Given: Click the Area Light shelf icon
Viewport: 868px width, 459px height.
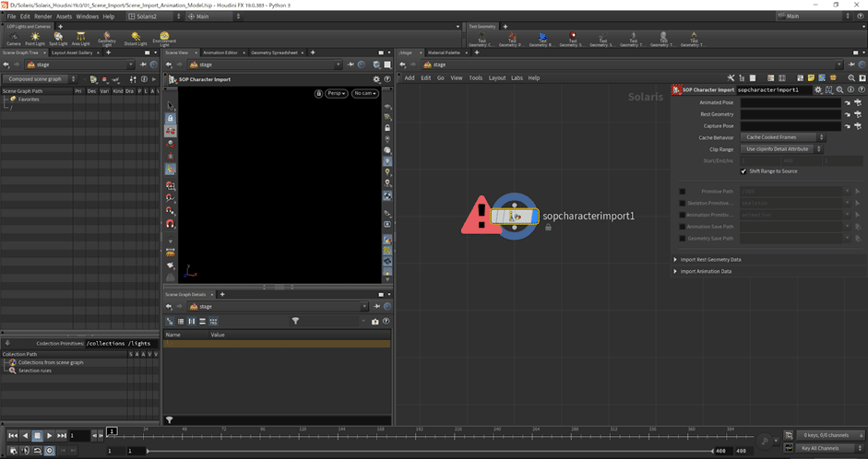Looking at the screenshot, I should pyautogui.click(x=81, y=38).
